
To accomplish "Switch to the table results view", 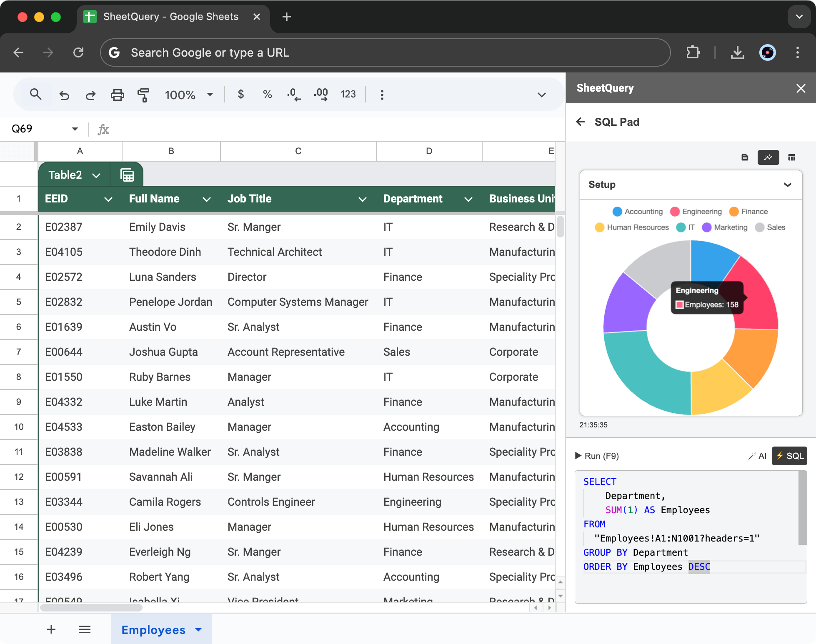I will 791,157.
